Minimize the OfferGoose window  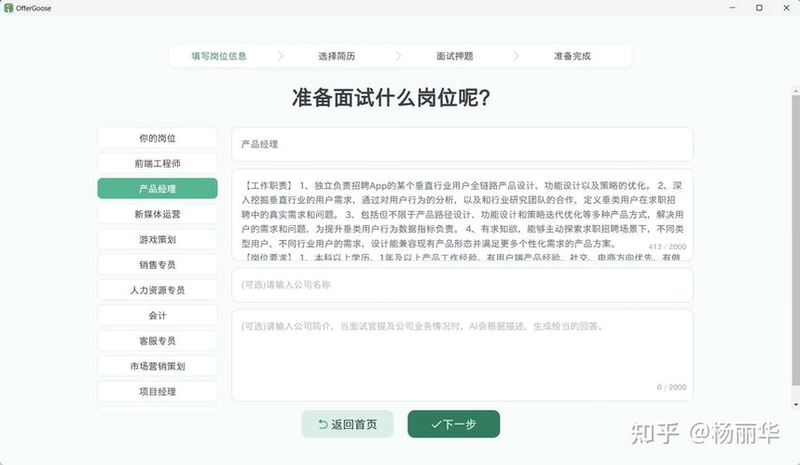pos(733,8)
